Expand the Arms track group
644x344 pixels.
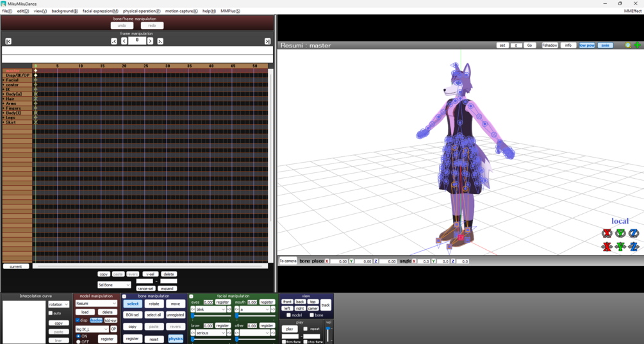click(4, 103)
